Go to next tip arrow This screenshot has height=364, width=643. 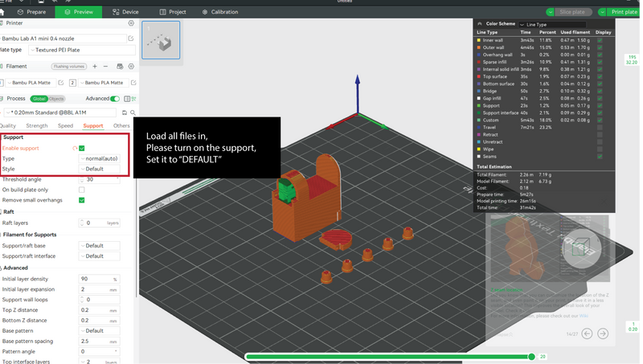(x=603, y=333)
